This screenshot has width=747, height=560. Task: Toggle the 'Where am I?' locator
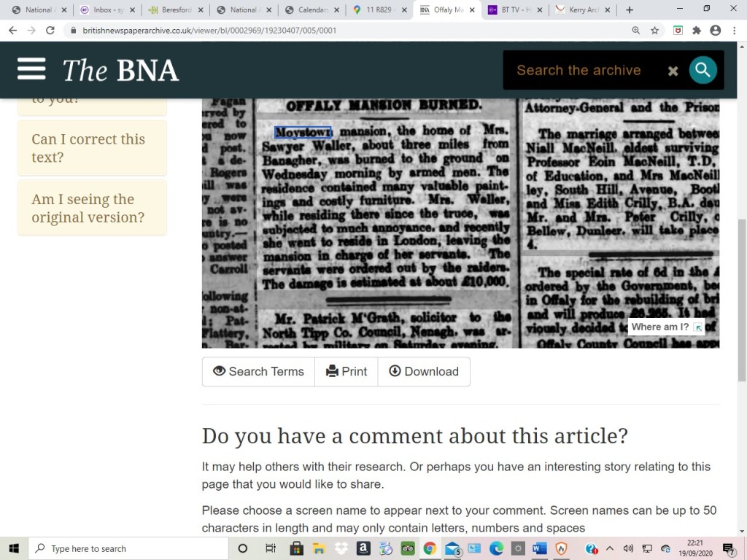(x=666, y=327)
